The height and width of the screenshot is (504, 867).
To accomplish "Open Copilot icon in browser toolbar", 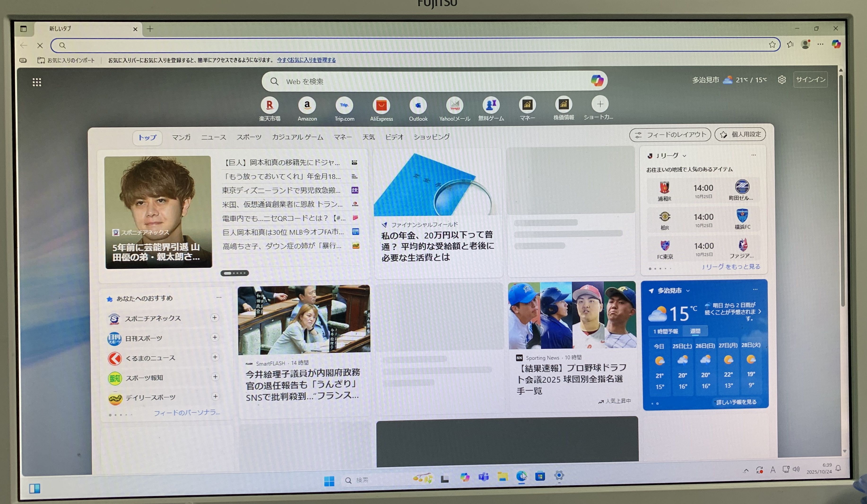I will tap(836, 44).
